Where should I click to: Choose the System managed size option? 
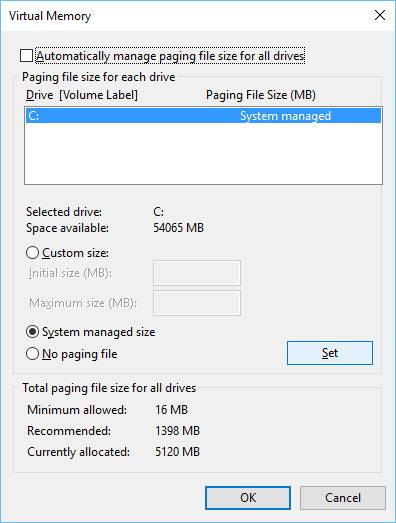pos(32,332)
